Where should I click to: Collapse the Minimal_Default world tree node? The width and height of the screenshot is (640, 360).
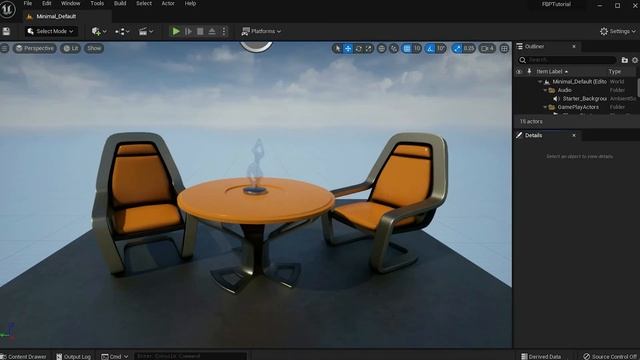540,82
